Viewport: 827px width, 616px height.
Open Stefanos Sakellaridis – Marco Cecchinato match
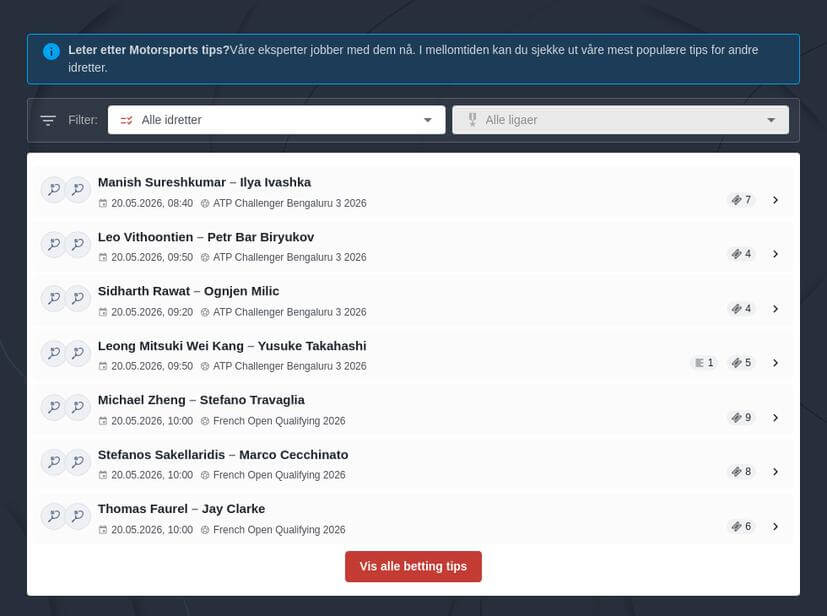pos(223,455)
